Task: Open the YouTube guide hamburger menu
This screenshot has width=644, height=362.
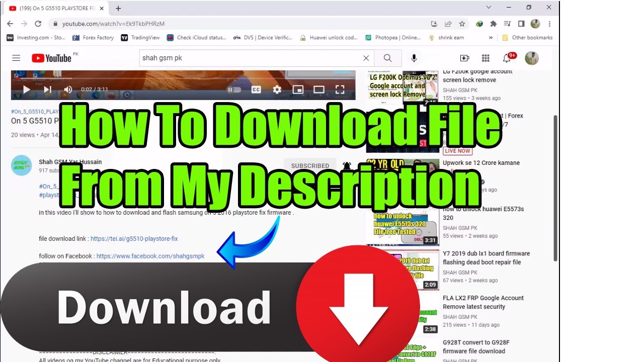Action: click(x=16, y=58)
